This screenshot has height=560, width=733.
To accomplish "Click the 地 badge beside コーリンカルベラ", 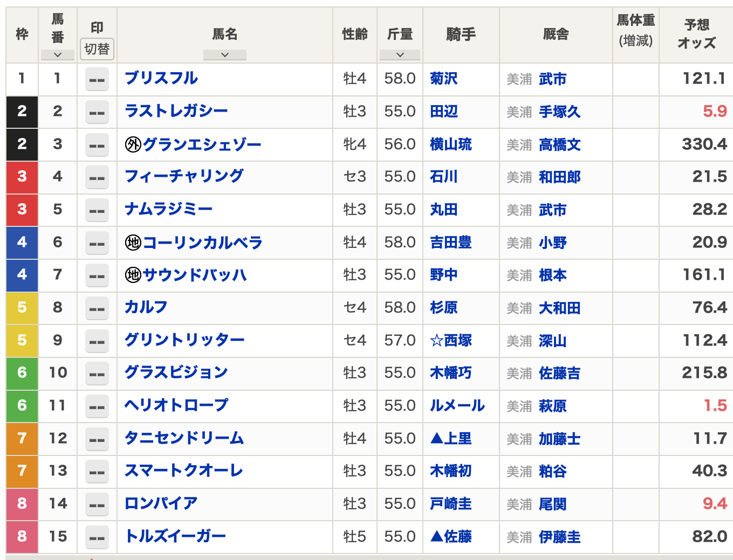I will tap(133, 243).
